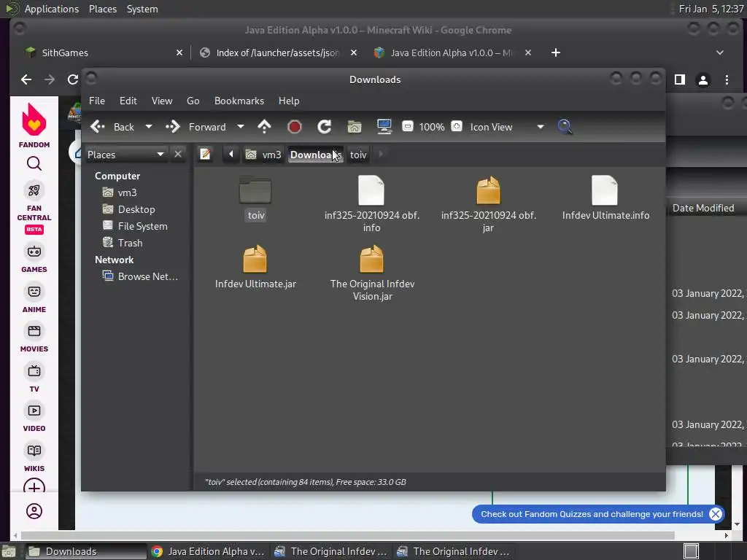Select the inf325-20210924 obf.jar archive
Image resolution: width=747 pixels, height=560 pixels.
[488, 204]
